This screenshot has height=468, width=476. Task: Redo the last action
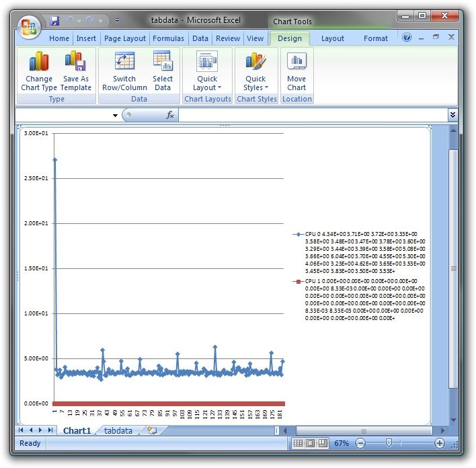pos(90,20)
